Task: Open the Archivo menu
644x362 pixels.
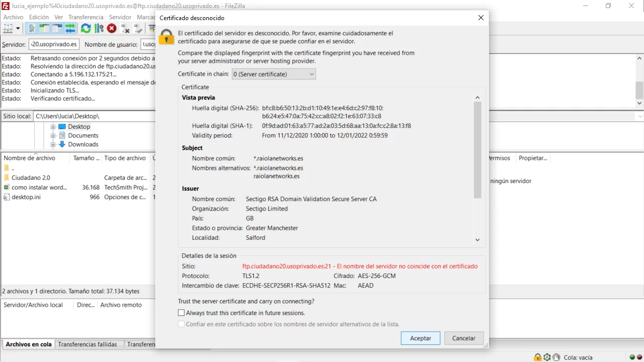Action: (x=14, y=17)
